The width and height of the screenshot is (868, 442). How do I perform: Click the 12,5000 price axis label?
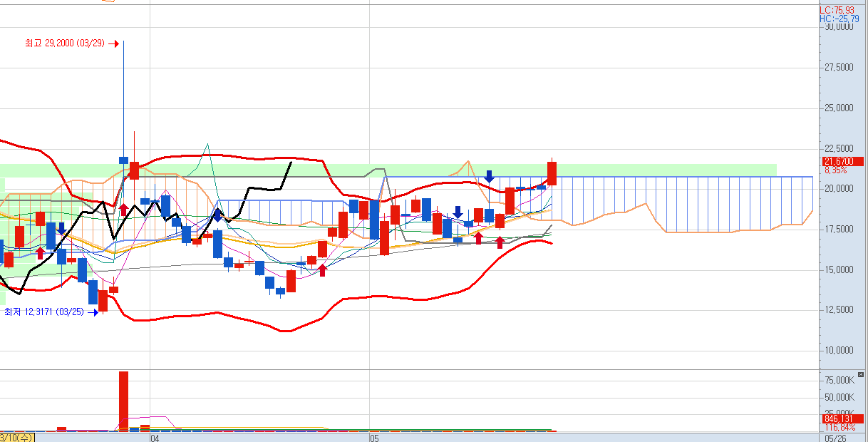click(x=838, y=310)
